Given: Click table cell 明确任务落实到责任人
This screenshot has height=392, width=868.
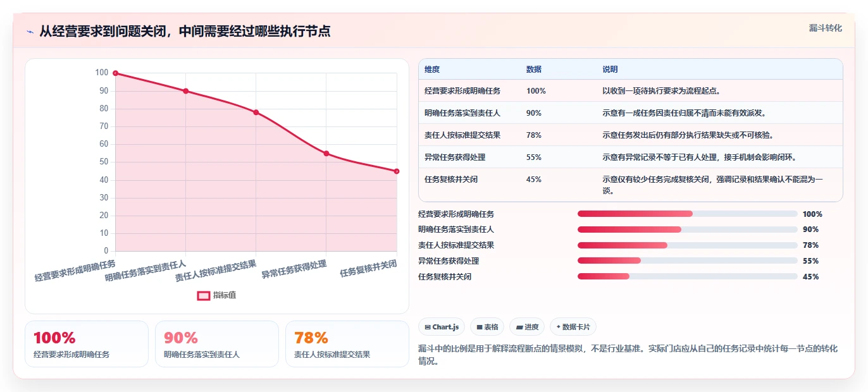Looking at the screenshot, I should pyautogui.click(x=462, y=113).
